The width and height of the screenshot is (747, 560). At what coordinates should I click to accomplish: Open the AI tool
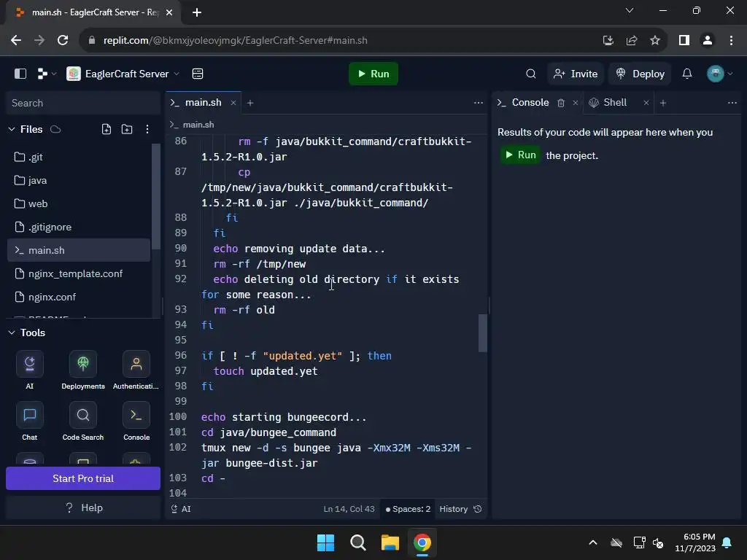[29, 370]
